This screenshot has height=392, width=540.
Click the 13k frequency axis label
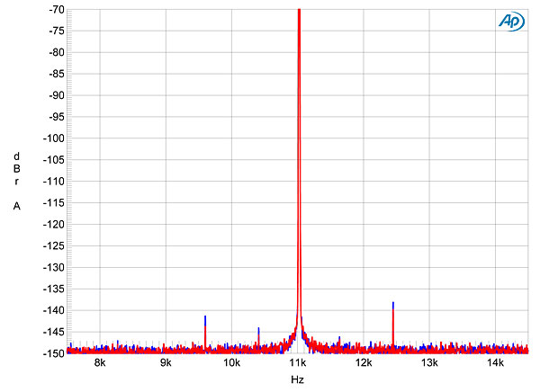[x=429, y=363]
